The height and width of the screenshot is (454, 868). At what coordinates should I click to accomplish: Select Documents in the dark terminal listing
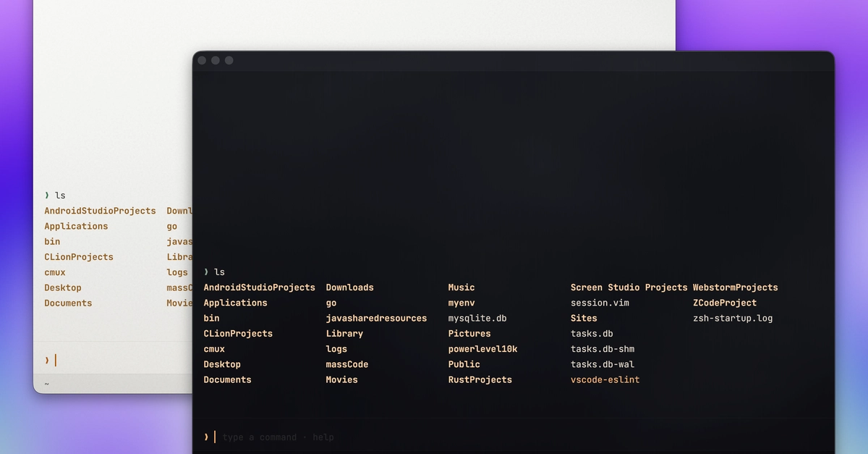pos(227,379)
